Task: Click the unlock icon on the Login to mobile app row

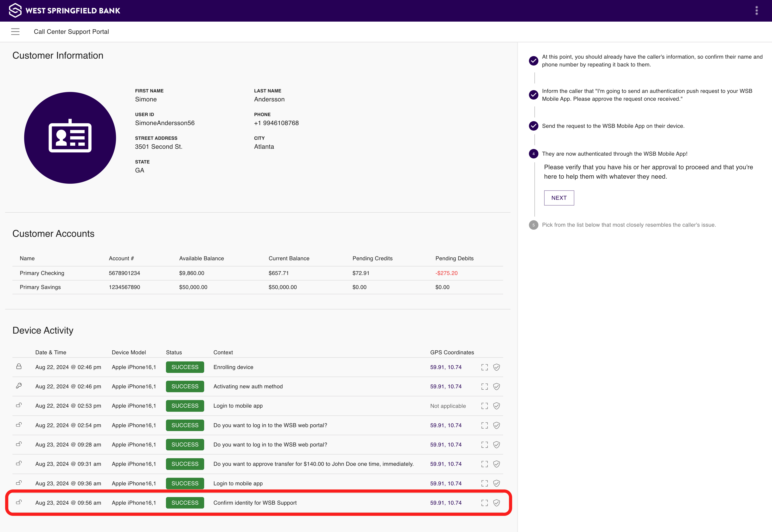Action: tap(19, 406)
